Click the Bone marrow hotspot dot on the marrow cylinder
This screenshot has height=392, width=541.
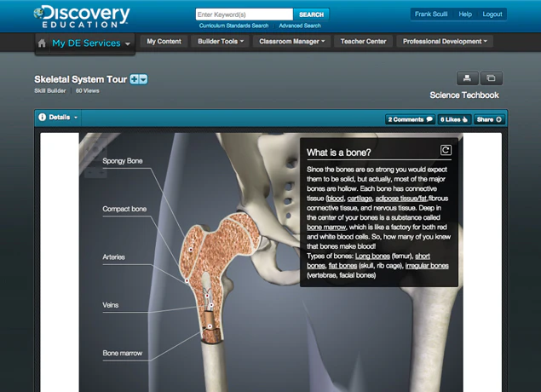[x=210, y=326]
